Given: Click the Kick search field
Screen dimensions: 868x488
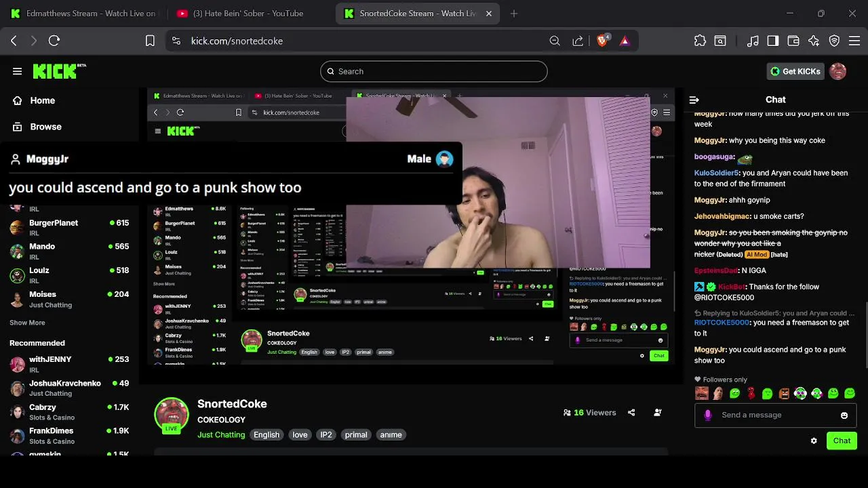Looking at the screenshot, I should tap(433, 71).
